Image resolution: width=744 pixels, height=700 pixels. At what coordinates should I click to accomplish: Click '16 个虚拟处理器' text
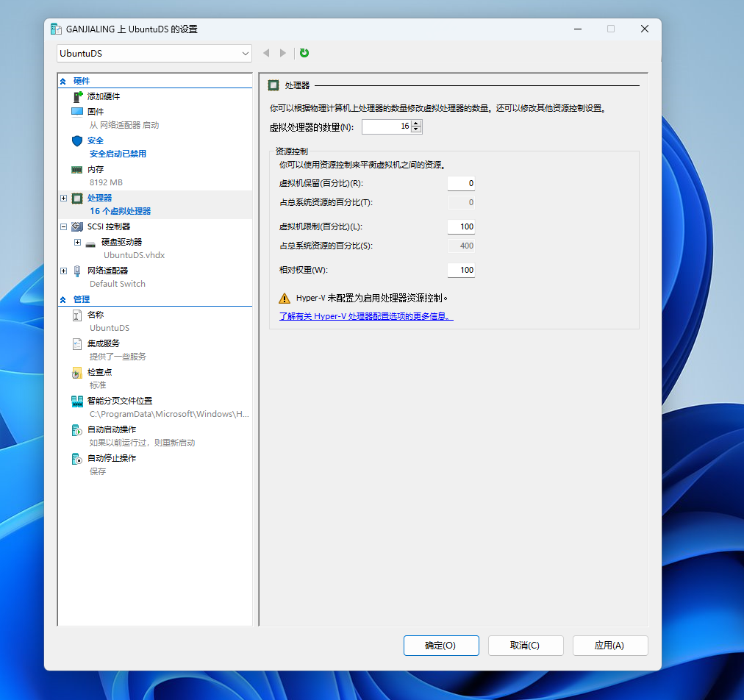coord(120,211)
